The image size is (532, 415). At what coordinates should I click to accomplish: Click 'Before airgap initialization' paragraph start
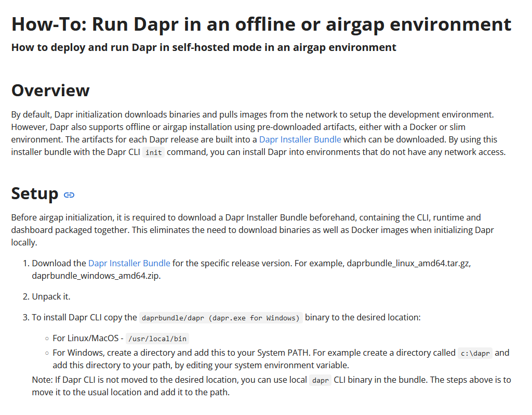coord(62,217)
